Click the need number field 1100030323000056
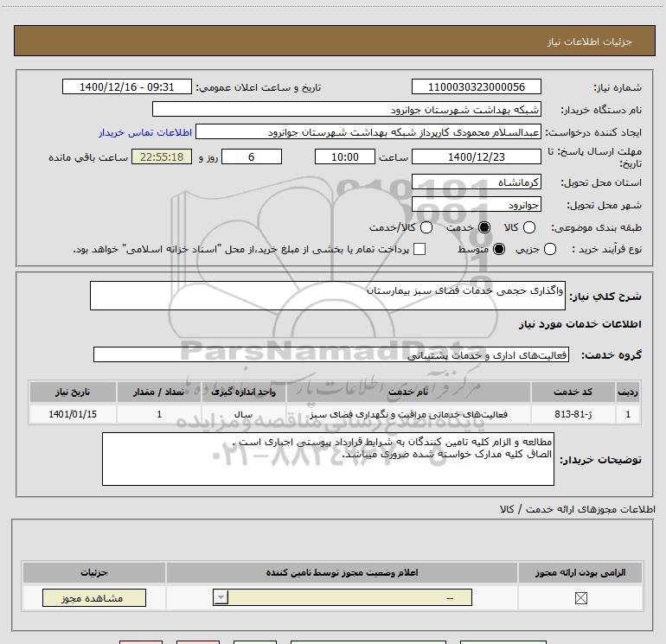Viewport: 666px width, 644px height. tap(476, 86)
